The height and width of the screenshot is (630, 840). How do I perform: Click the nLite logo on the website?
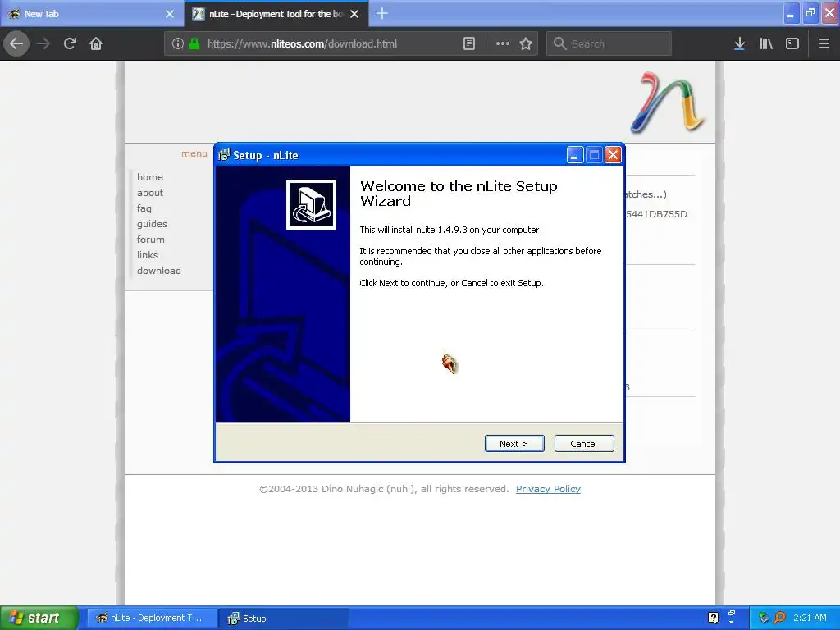pos(668,102)
